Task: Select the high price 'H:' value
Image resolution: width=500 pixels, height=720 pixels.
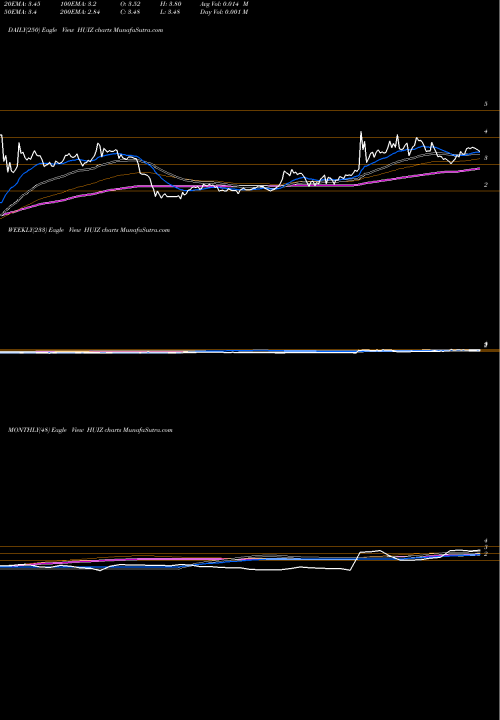Action: pos(171,4)
